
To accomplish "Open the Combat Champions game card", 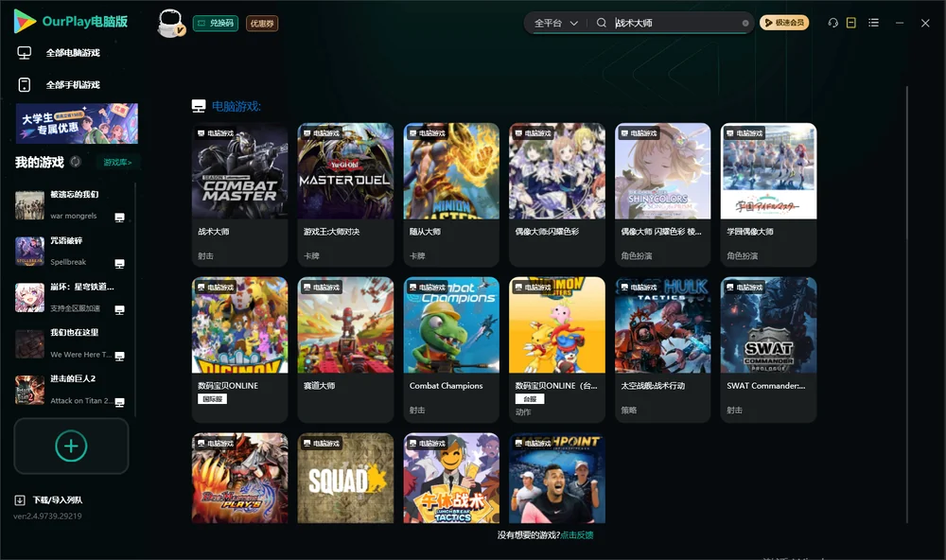I will [x=451, y=349].
